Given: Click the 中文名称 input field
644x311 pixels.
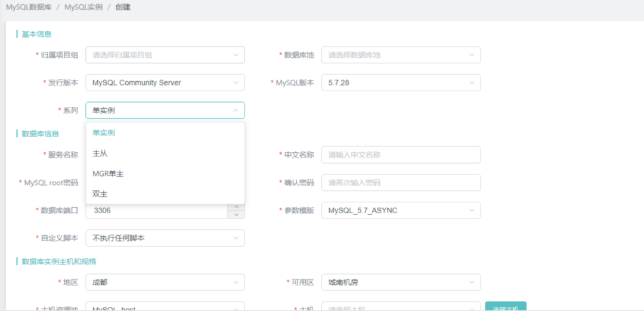Looking at the screenshot, I should 401,155.
